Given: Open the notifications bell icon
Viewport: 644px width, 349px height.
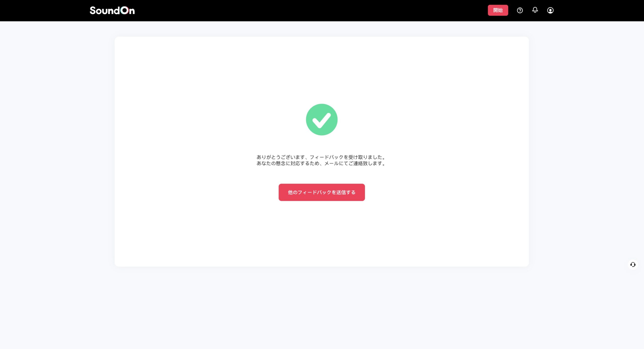Looking at the screenshot, I should pos(535,10).
